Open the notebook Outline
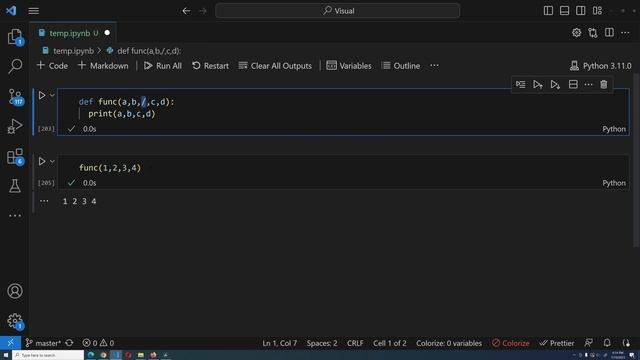 401,66
